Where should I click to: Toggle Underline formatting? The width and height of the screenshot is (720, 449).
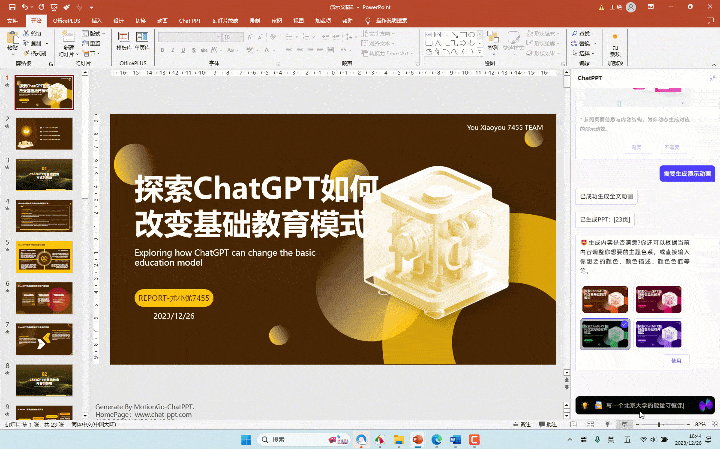coord(183,50)
